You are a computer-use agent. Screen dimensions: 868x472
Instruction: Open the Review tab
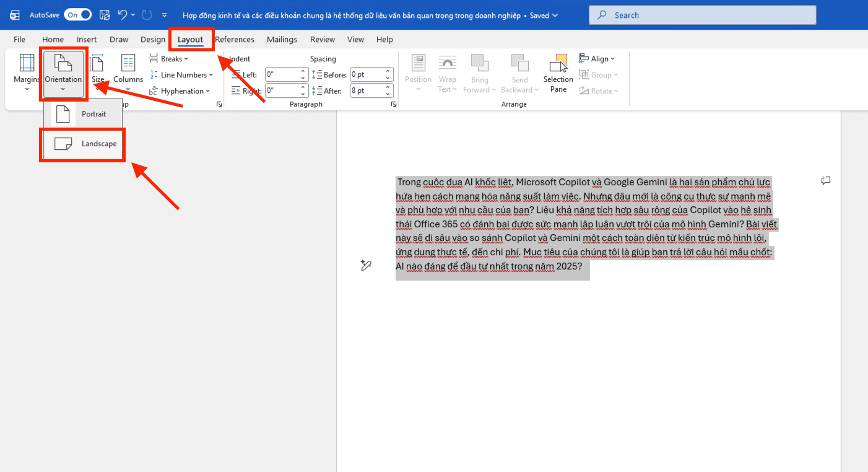[x=323, y=39]
